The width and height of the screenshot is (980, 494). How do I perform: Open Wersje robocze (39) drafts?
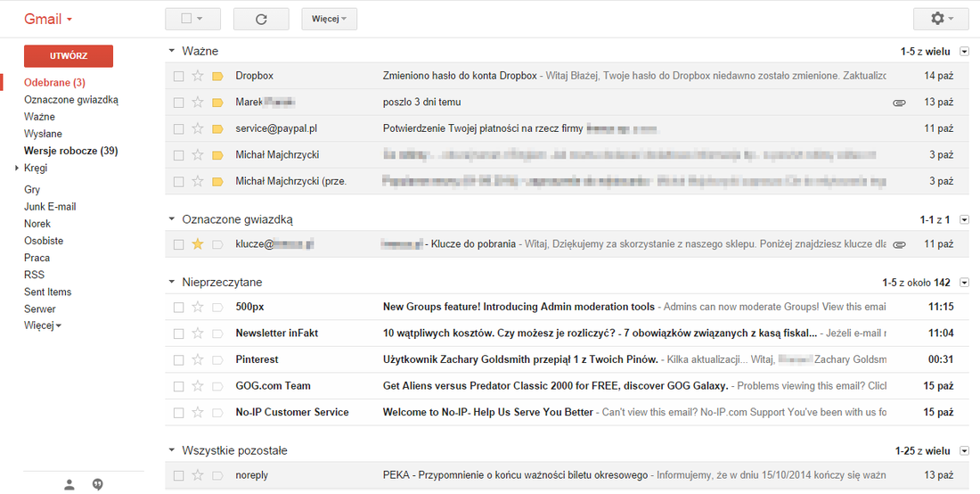coord(70,151)
